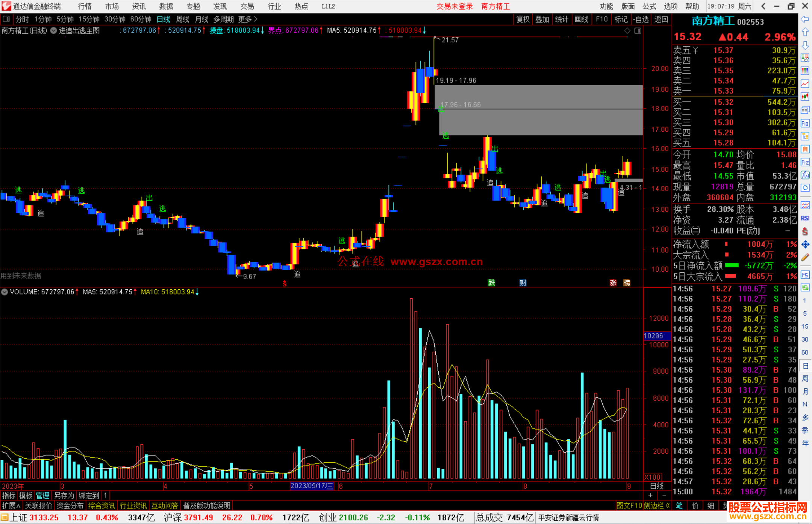The width and height of the screenshot is (812, 524).
Task: Click the gray 17.96-16.66 price zone band
Action: [541, 122]
